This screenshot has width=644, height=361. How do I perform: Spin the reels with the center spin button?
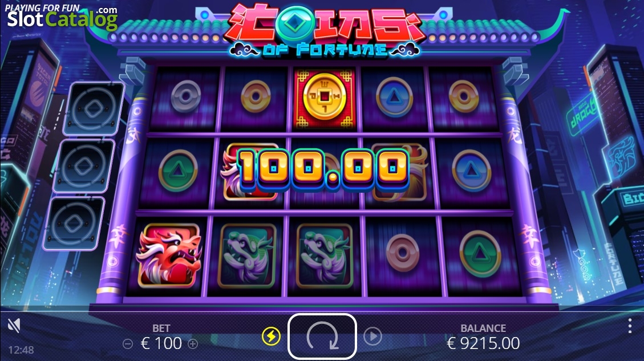(x=322, y=336)
